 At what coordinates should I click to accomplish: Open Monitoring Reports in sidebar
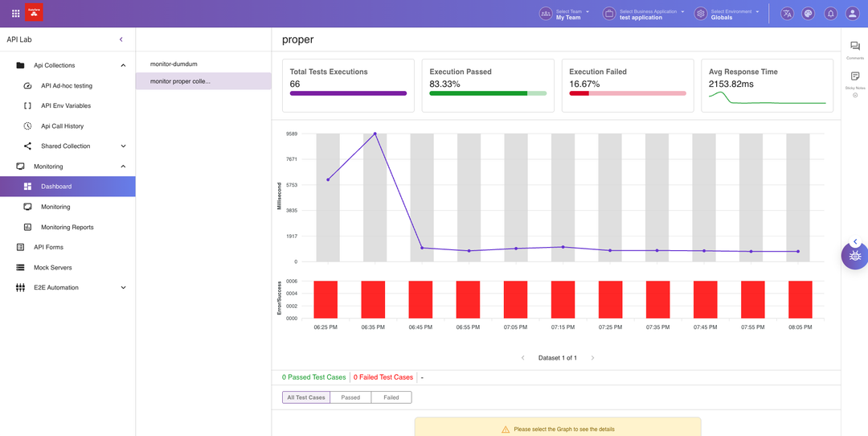click(x=68, y=228)
